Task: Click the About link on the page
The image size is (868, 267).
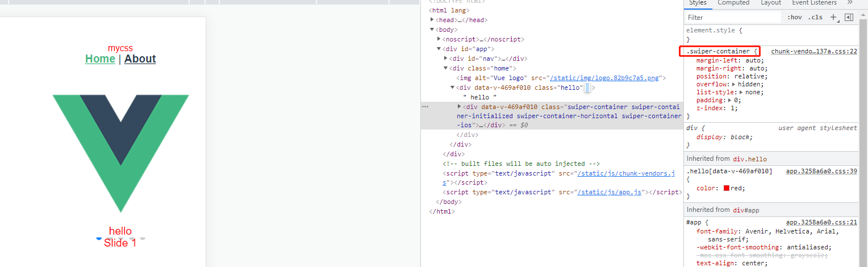Action: (x=140, y=59)
